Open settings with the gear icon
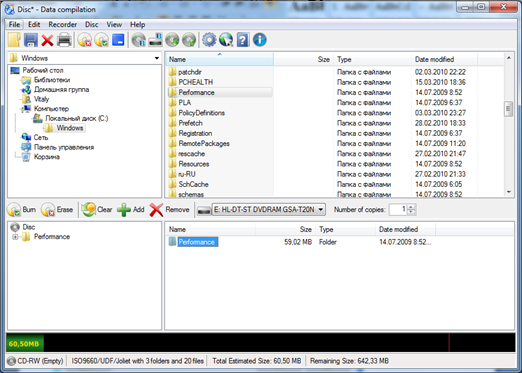The height and width of the screenshot is (373, 522). tap(209, 40)
